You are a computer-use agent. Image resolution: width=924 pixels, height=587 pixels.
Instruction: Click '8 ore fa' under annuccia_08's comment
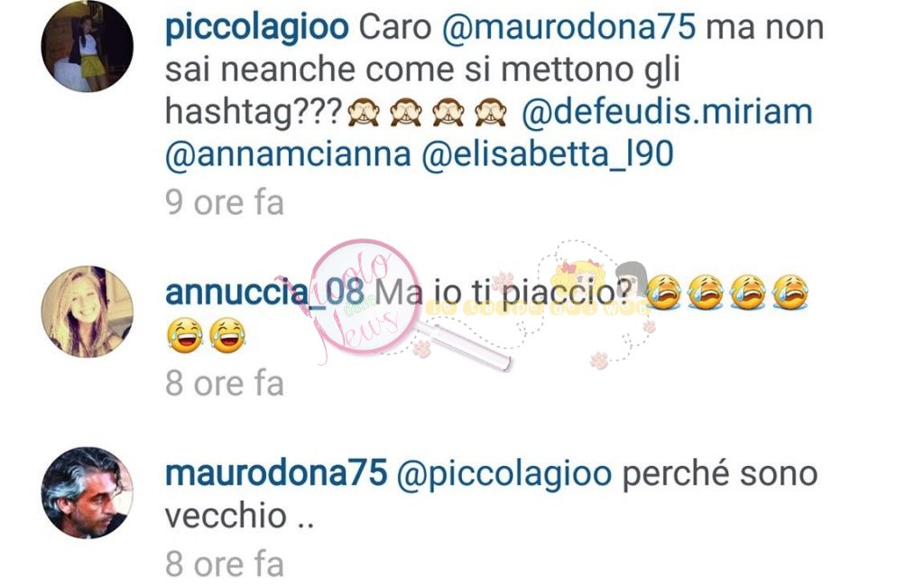pos(225,384)
